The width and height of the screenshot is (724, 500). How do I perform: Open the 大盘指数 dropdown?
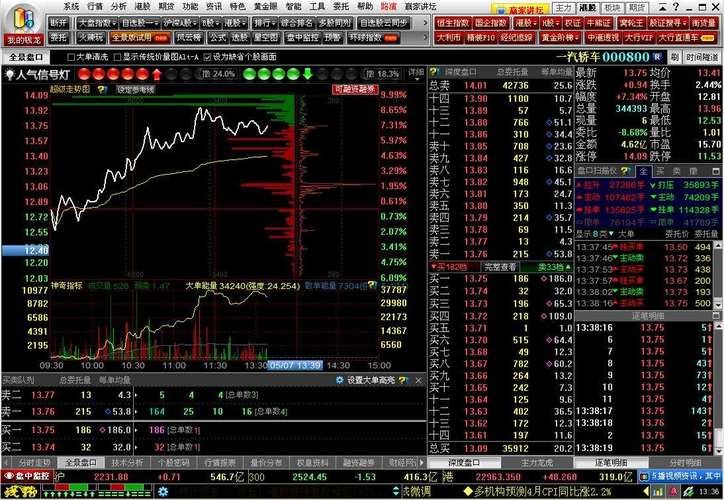[97, 23]
